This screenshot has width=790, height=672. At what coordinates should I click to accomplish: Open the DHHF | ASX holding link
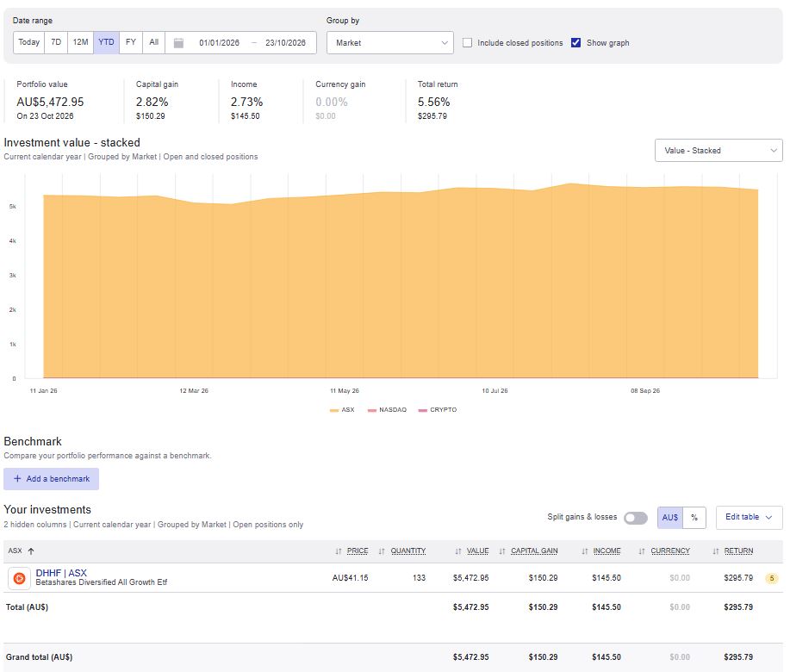(61, 573)
